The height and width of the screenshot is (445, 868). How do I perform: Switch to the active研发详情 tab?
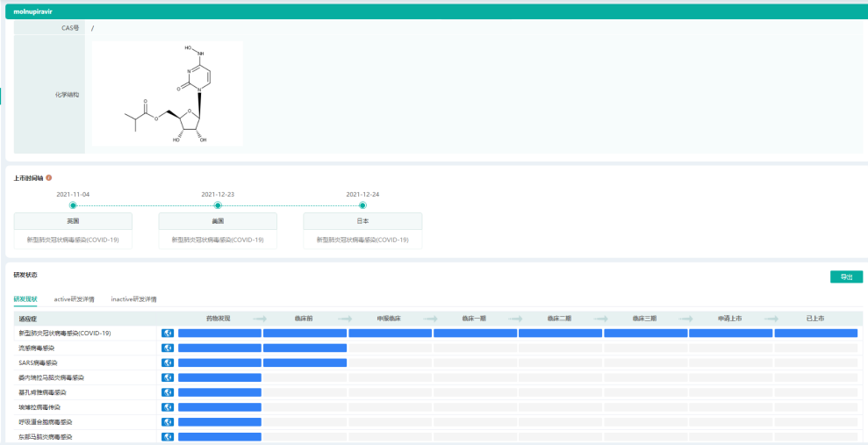[74, 299]
